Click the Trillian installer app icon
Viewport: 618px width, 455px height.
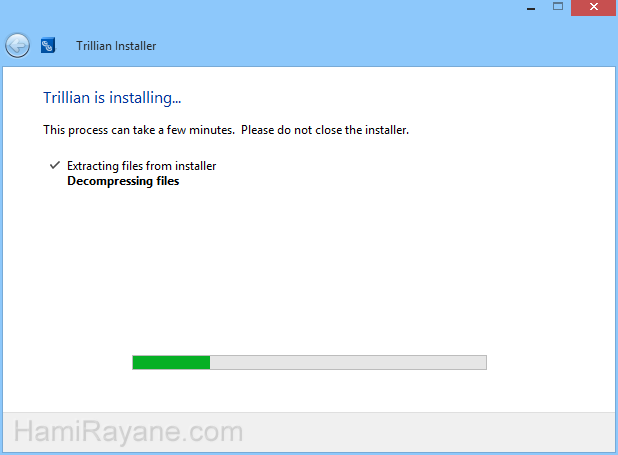click(x=48, y=46)
